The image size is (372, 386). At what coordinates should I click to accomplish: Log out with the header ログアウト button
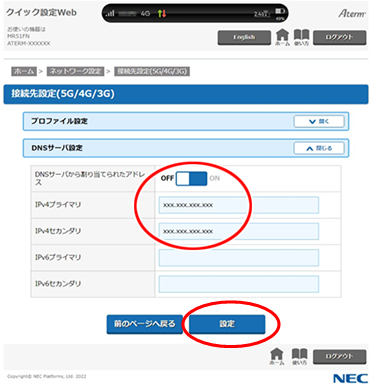339,37
